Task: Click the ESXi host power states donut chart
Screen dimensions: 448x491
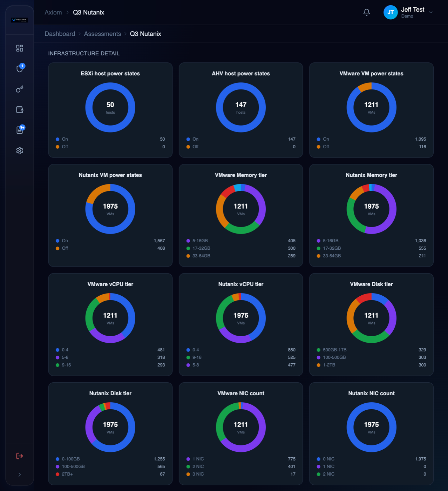Action: point(110,107)
